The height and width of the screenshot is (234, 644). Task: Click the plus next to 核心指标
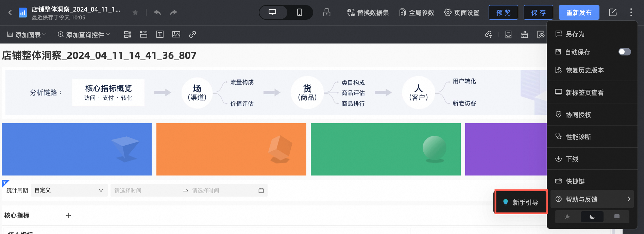point(68,215)
